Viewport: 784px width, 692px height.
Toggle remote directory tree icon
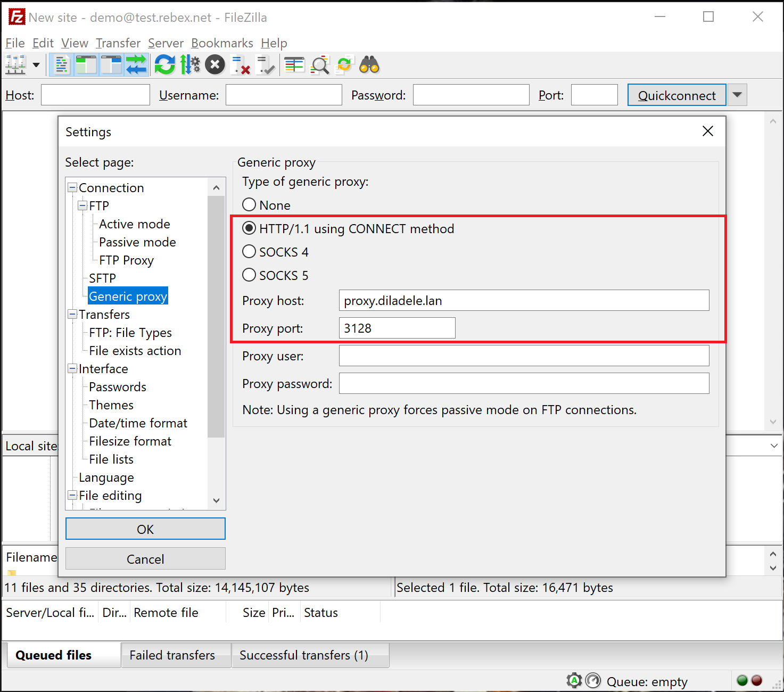(111, 65)
